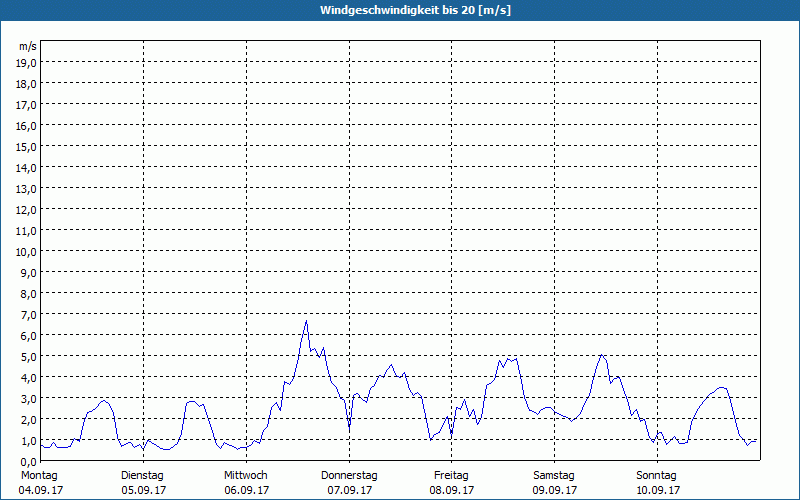Click the 'Montag' day label

point(39,476)
